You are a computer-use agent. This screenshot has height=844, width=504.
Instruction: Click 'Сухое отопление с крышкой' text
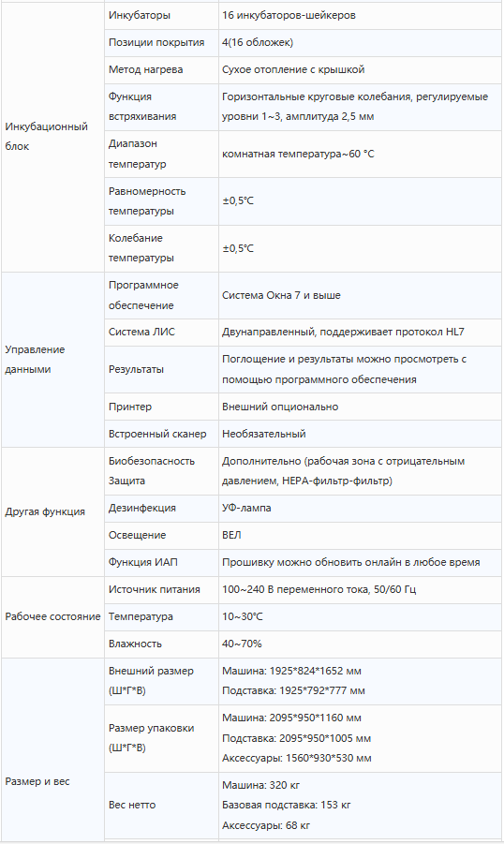[293, 69]
